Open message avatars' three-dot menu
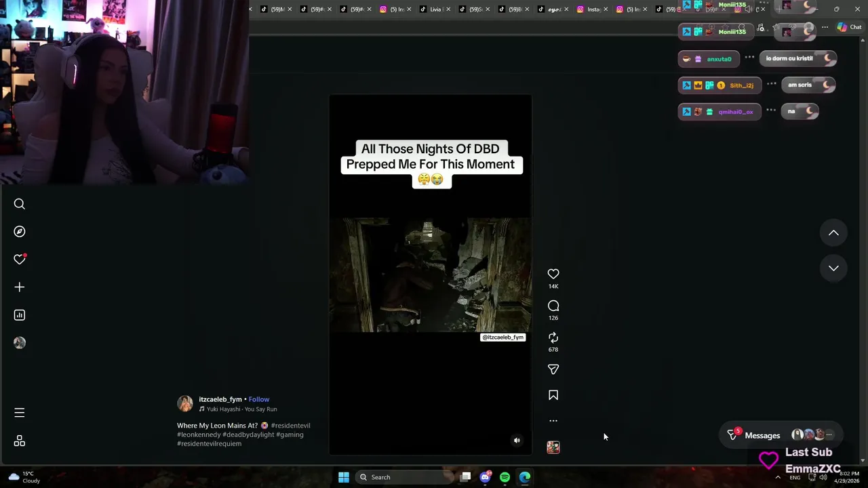Viewport: 868px width, 488px height. point(829,435)
